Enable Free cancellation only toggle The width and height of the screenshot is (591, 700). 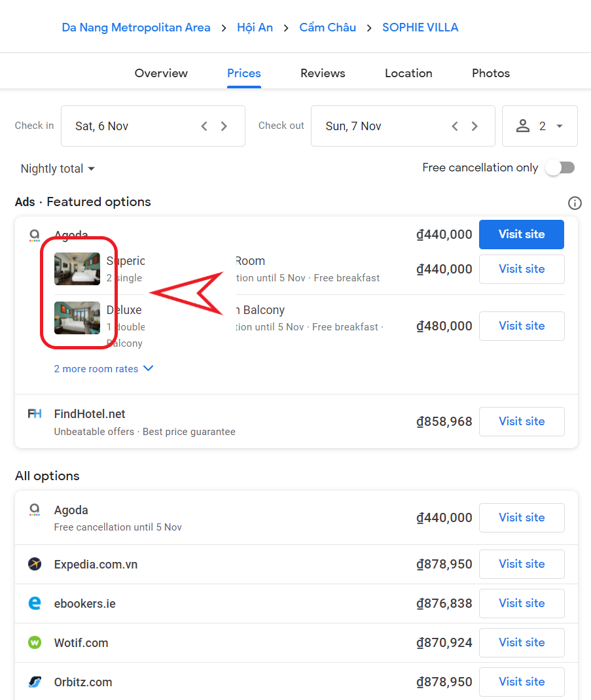coord(561,168)
